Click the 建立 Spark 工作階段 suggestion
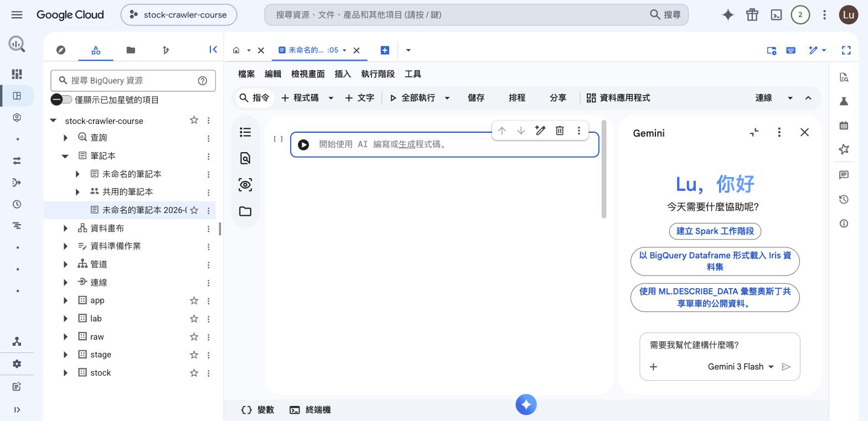The height and width of the screenshot is (421, 868). coord(715,231)
